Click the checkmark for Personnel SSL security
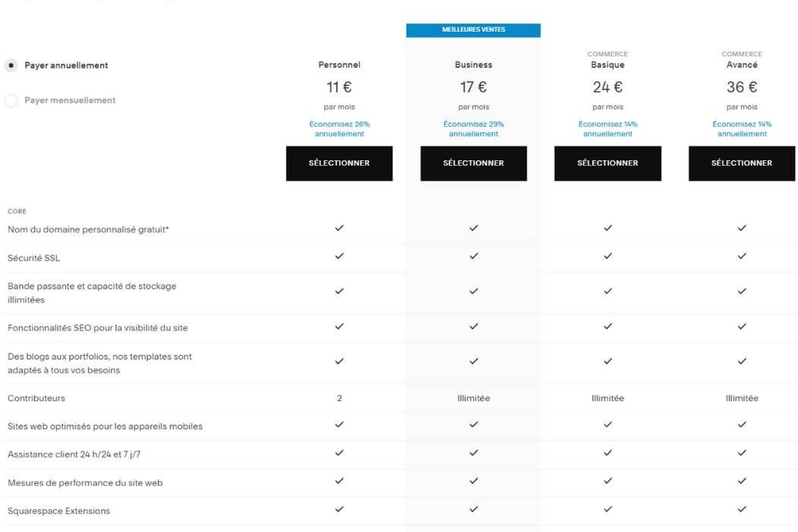The image size is (798, 532). [339, 257]
